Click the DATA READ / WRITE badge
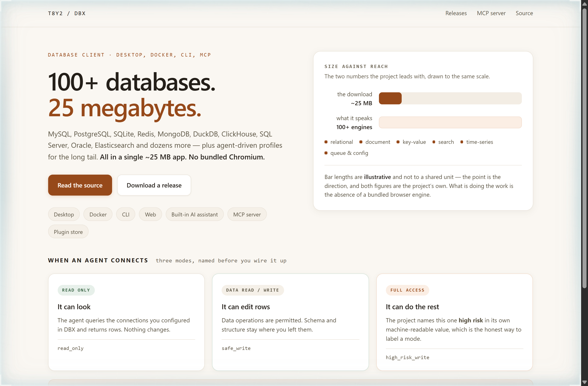This screenshot has width=588, height=386. (x=252, y=290)
